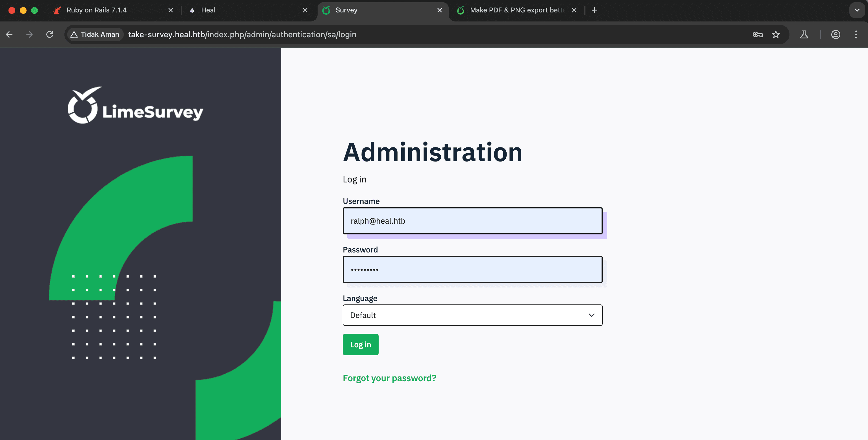This screenshot has width=868, height=440.
Task: Focus the Password input field
Action: (472, 269)
